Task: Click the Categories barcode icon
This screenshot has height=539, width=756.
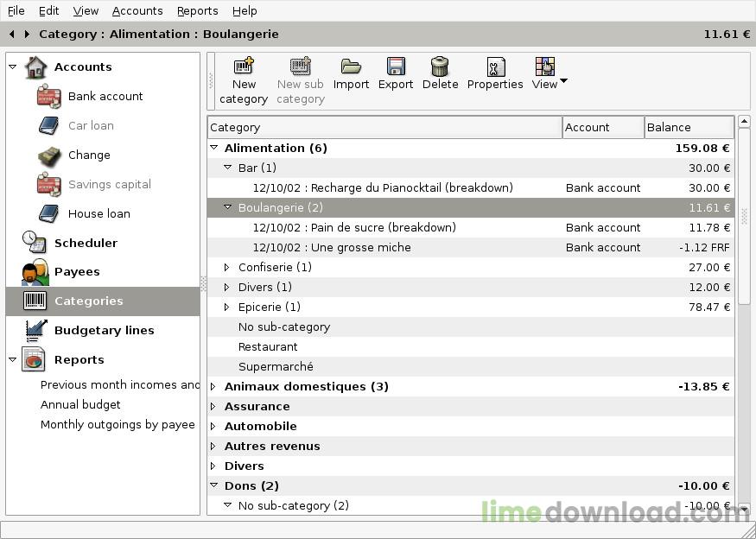Action: (35, 301)
